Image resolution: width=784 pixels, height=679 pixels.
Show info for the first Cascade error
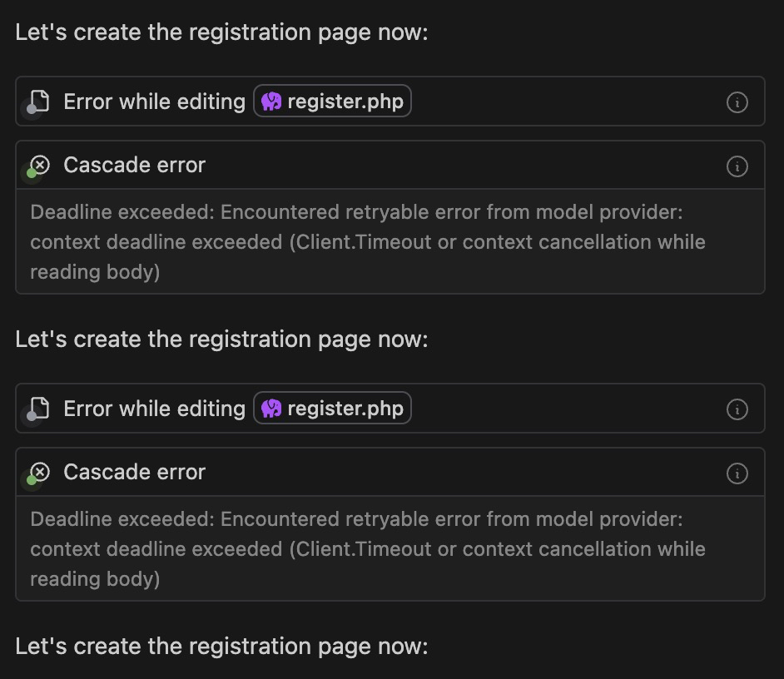[x=737, y=166]
